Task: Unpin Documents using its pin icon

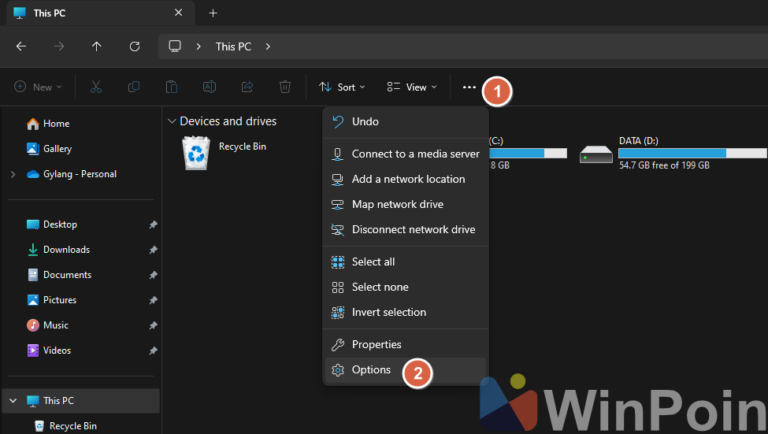Action: [x=153, y=275]
